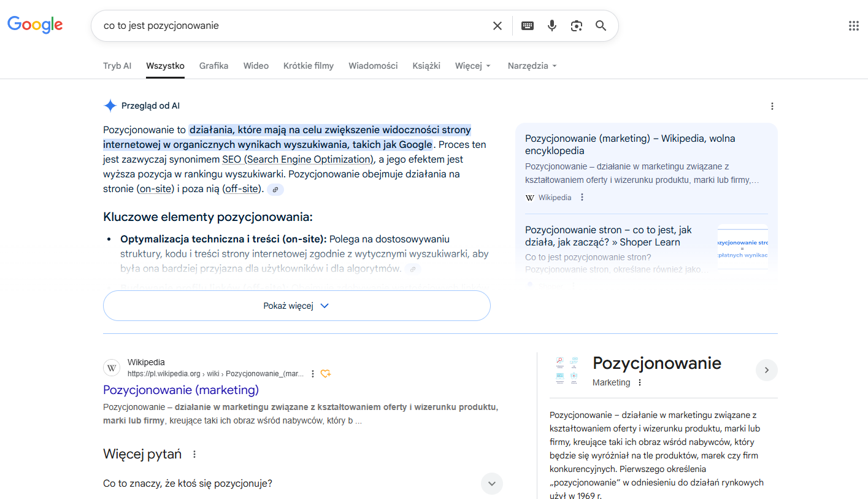Start voice search with microphone icon
The height and width of the screenshot is (499, 868).
click(552, 26)
